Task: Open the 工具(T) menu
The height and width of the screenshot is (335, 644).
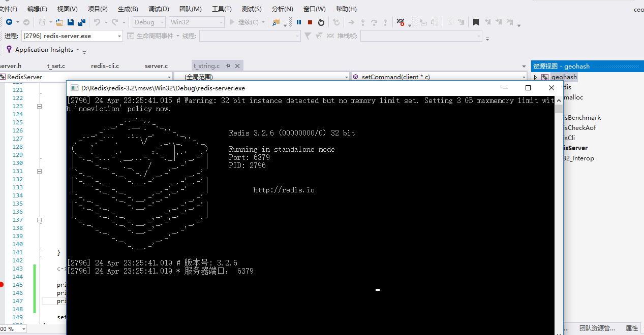Action: point(222,9)
